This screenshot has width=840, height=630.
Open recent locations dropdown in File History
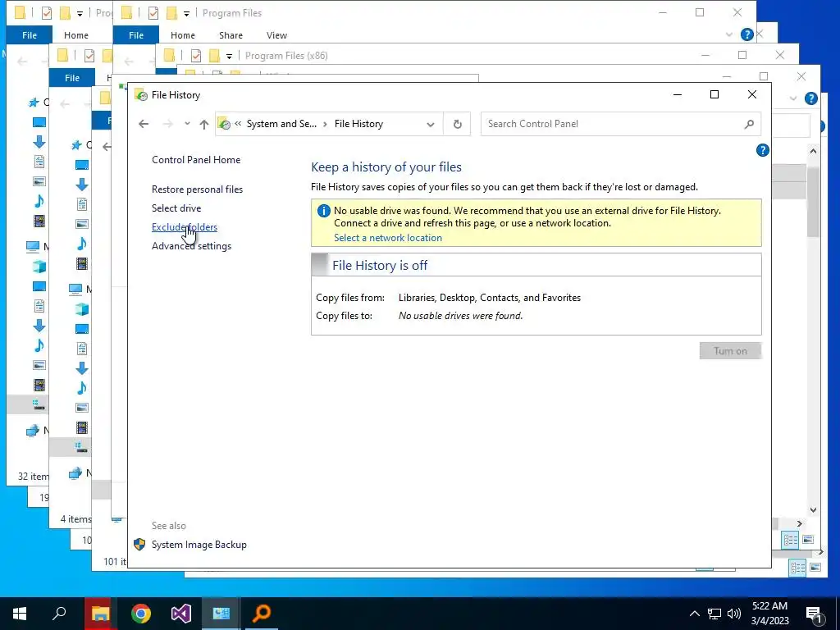[x=187, y=124]
